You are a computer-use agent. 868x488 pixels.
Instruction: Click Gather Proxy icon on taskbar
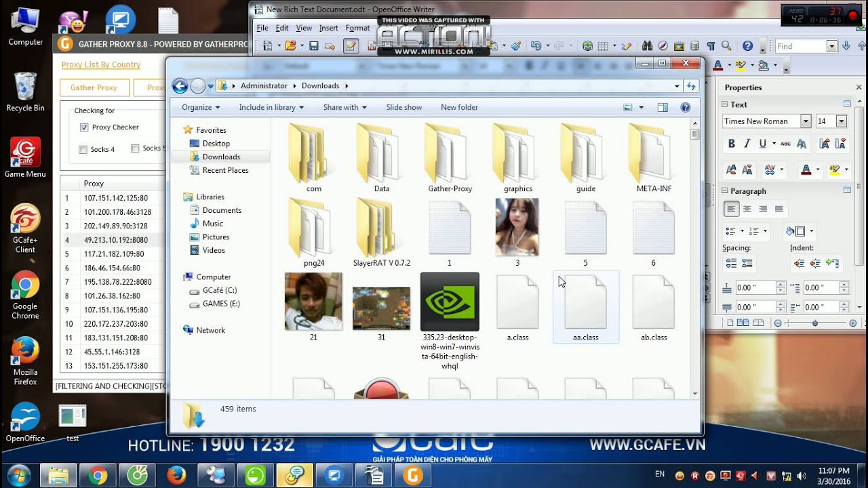(x=412, y=476)
